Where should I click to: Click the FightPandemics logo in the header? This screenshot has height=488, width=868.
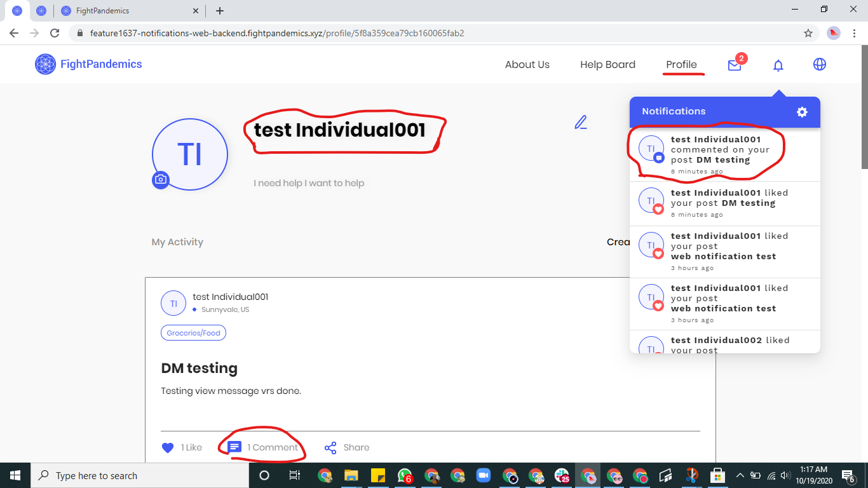click(x=88, y=64)
